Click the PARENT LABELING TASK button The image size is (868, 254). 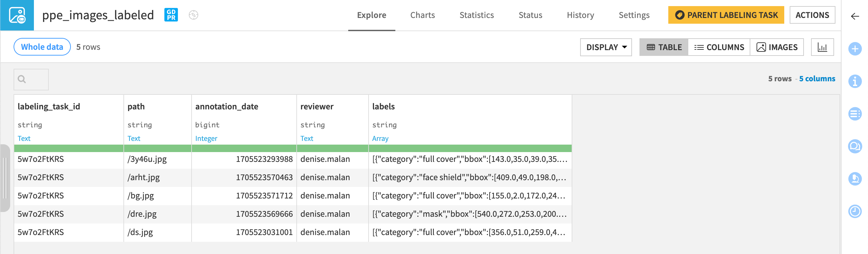726,15
